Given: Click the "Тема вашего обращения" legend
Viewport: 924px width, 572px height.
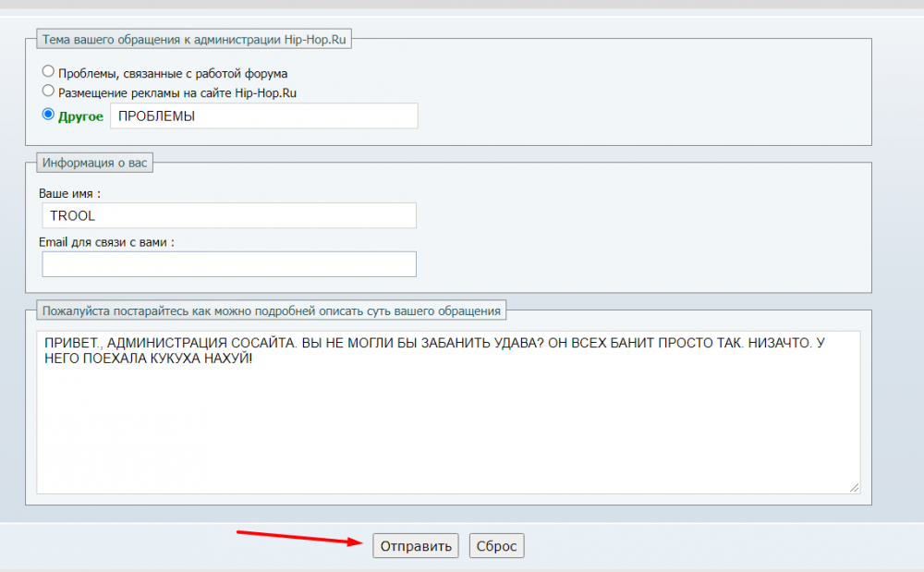Looking at the screenshot, I should 194,40.
